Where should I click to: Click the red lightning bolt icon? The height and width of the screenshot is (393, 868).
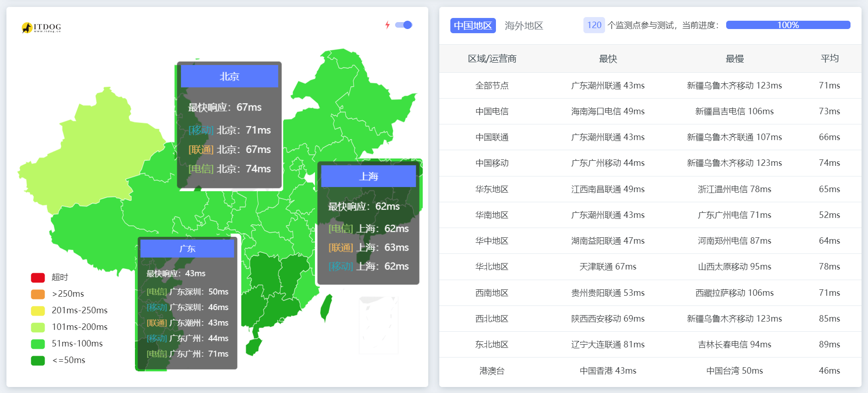387,25
